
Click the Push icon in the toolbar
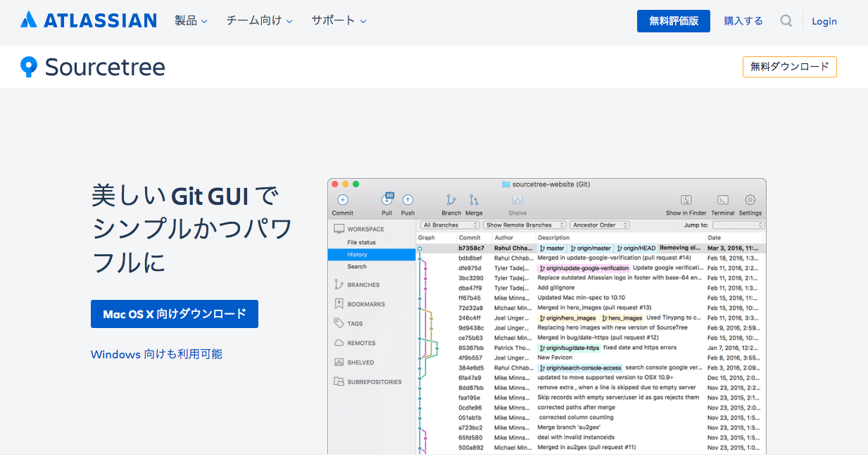pos(407,199)
